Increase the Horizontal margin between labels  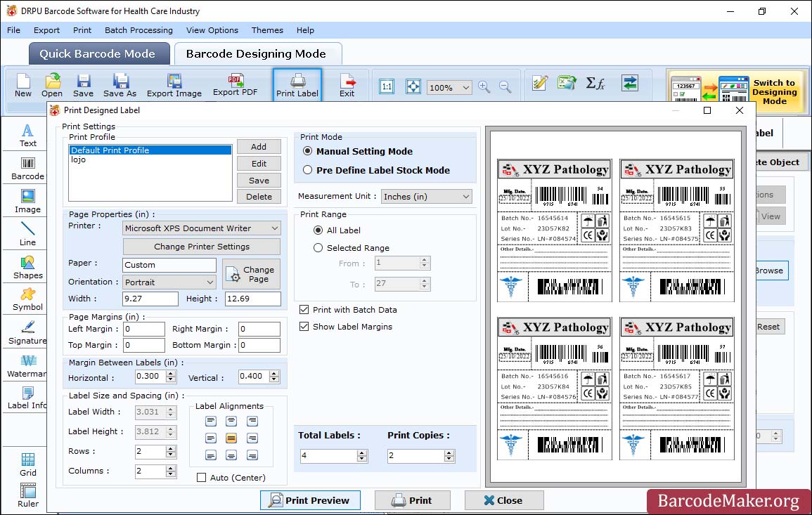[x=171, y=373]
